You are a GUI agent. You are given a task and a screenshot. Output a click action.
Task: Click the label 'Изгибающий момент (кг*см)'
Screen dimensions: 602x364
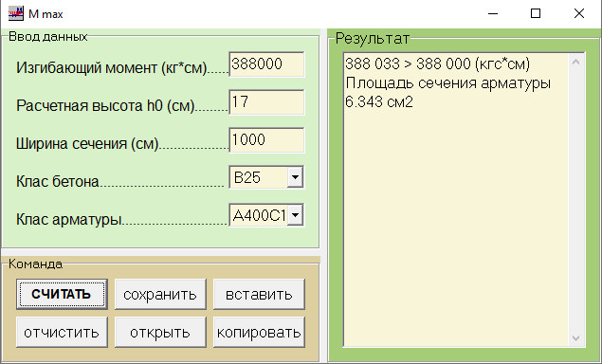coord(112,68)
